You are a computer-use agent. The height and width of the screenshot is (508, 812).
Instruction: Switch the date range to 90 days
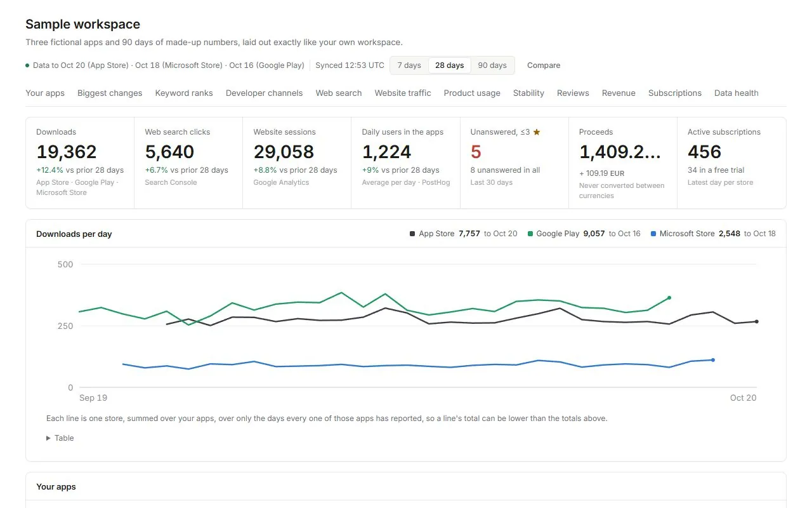(x=492, y=65)
